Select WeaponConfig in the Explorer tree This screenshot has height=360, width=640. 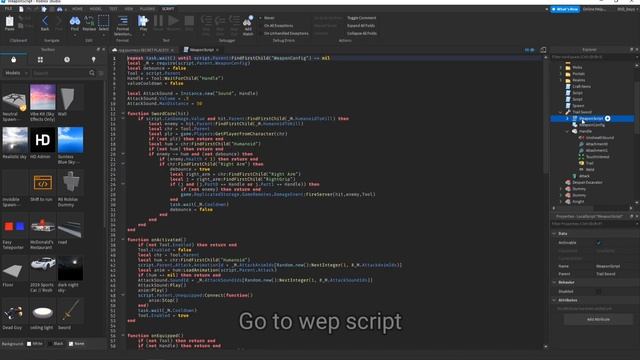point(592,125)
